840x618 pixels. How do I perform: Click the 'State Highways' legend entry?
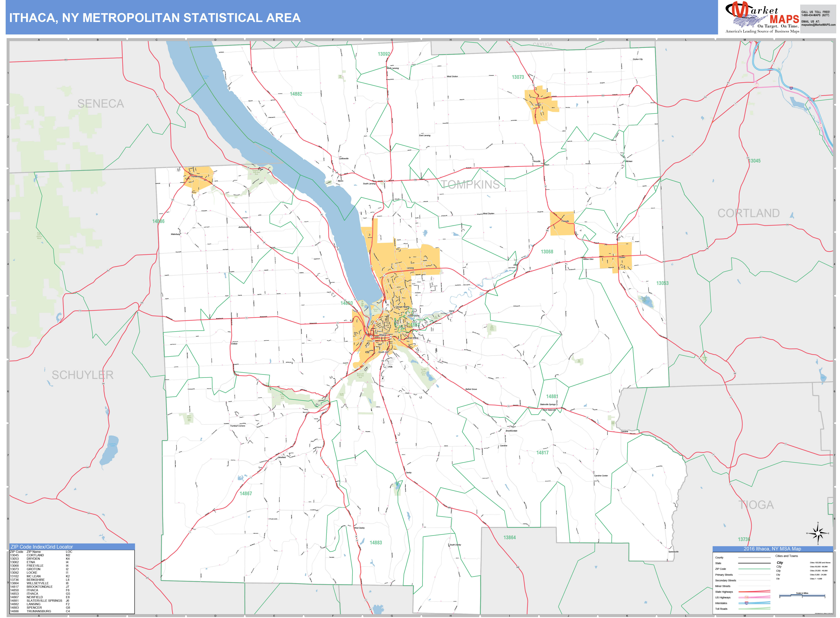pos(724,592)
